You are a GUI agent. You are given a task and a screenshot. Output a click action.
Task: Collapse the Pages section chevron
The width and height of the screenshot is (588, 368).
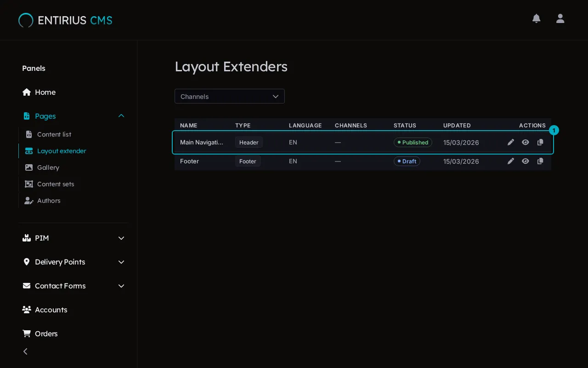coord(121,116)
